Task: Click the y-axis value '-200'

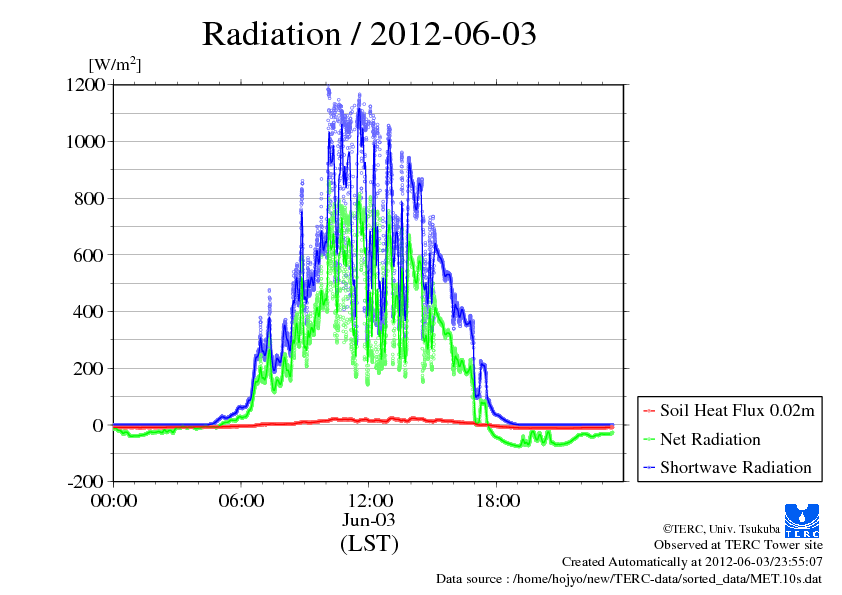Action: [86, 482]
